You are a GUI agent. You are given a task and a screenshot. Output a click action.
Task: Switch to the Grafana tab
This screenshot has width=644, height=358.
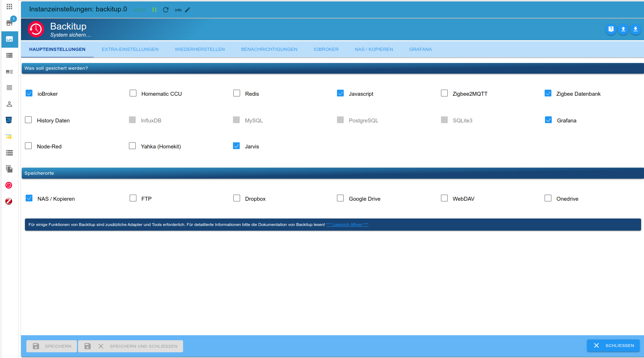point(421,49)
